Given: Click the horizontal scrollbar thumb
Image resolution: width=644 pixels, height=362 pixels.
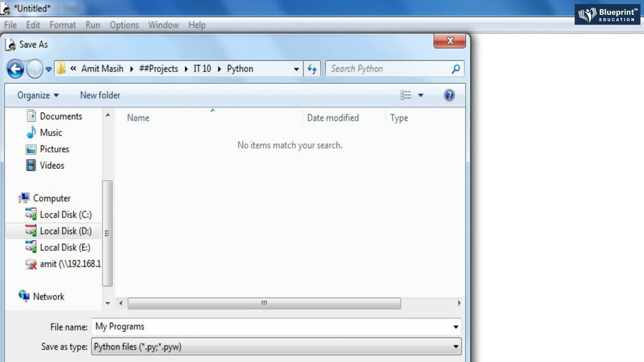Looking at the screenshot, I should [264, 303].
